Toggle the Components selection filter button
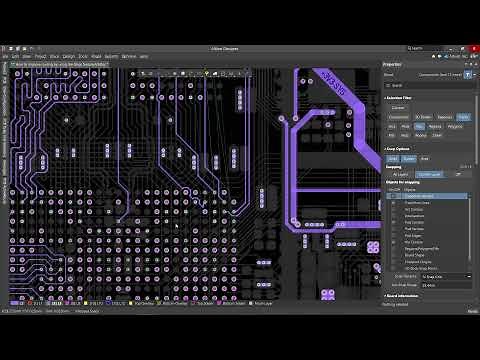Screen dimensions: 480x360 tap(399, 117)
